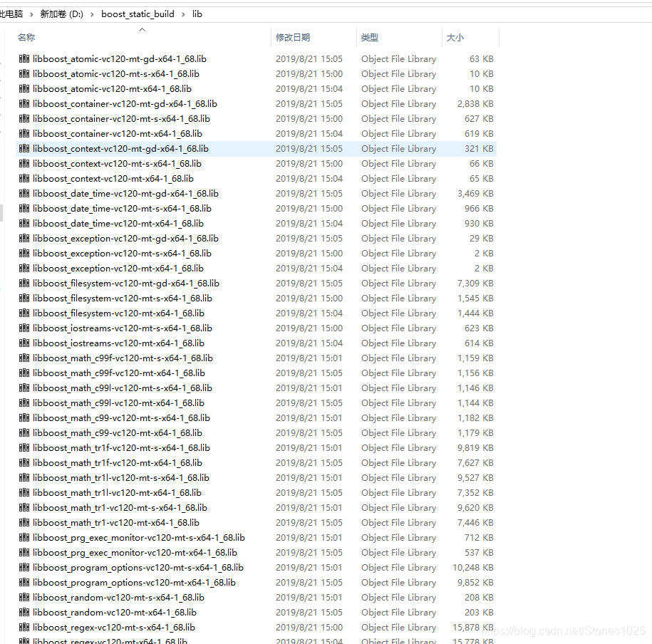
Task: Click the icon of libboost_container-vc120-mt-x64-1_68.lib
Action: pyautogui.click(x=24, y=133)
